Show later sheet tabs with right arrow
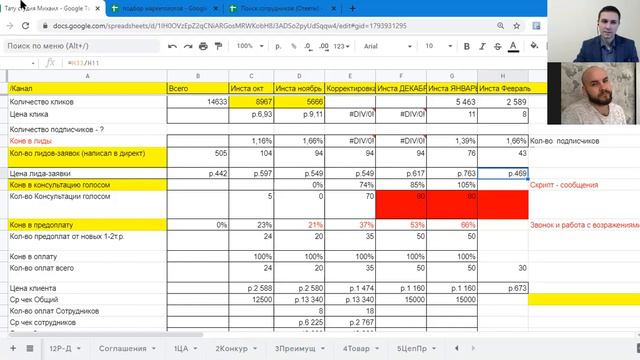Image resolution: width=640 pixels, height=360 pixels. [x=473, y=348]
